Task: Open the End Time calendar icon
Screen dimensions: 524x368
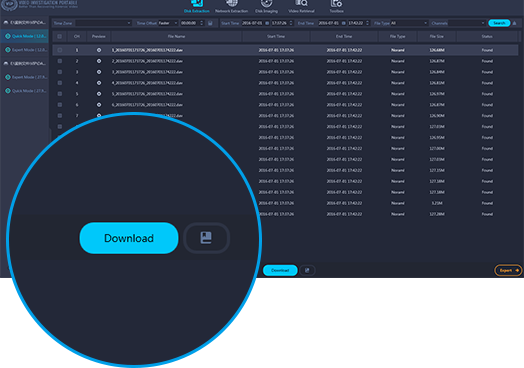Action: 344,23
